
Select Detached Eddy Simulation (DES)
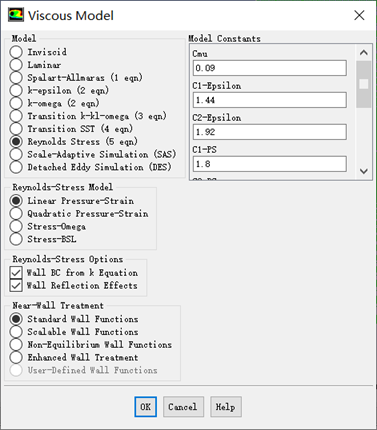[16, 167]
